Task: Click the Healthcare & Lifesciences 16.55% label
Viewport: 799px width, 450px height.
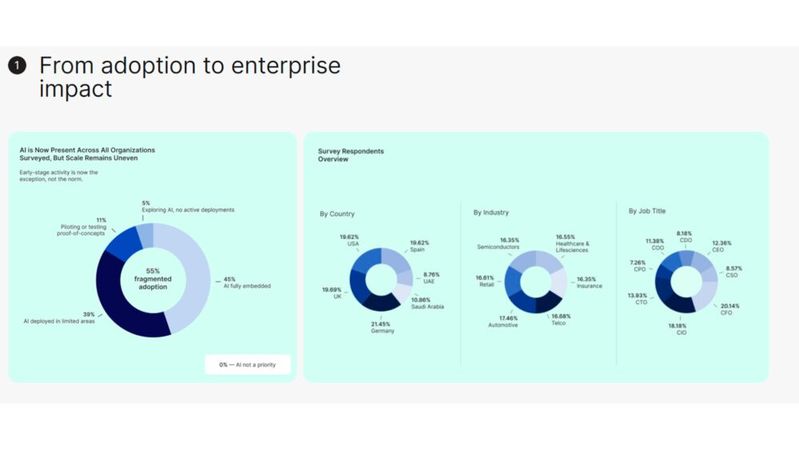Action: pyautogui.click(x=575, y=246)
